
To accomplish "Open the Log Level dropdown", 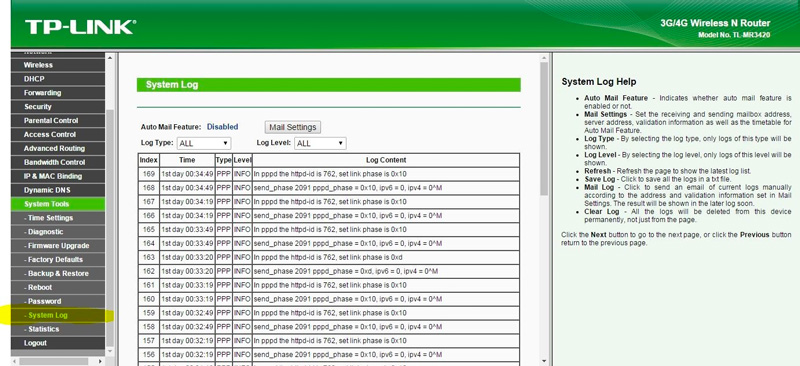I will (320, 143).
